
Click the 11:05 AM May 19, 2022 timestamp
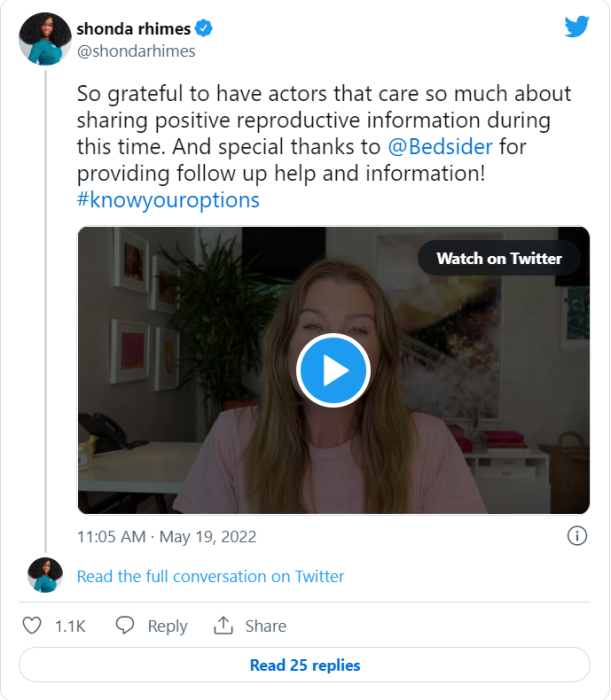point(167,537)
